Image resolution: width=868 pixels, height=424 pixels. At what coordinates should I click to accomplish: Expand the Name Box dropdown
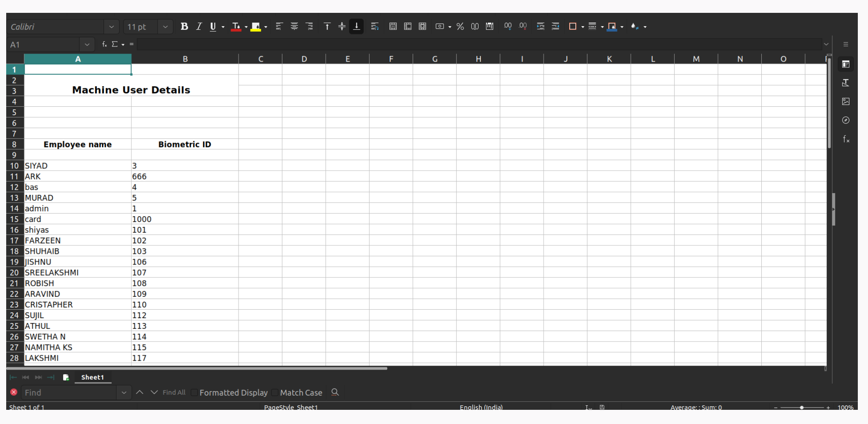pyautogui.click(x=87, y=45)
